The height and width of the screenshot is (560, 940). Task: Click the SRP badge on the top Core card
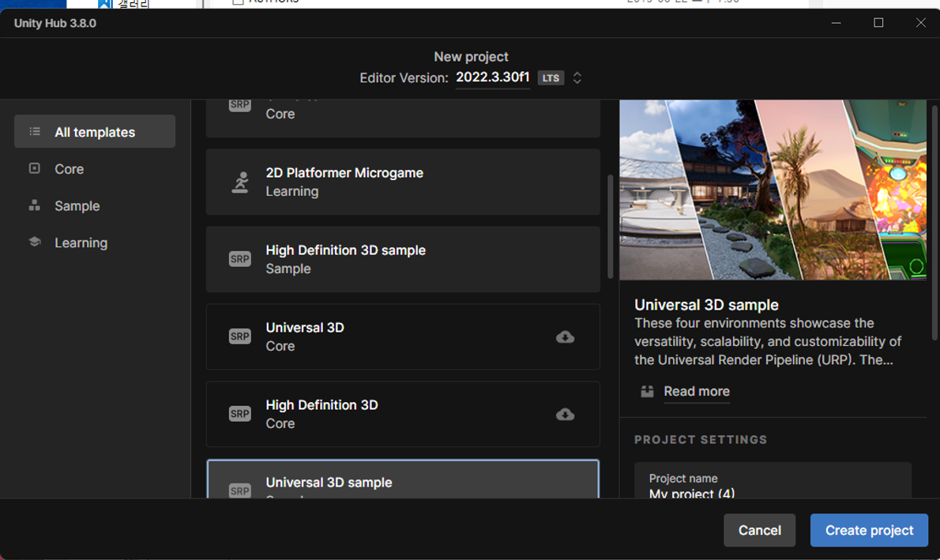tap(240, 105)
